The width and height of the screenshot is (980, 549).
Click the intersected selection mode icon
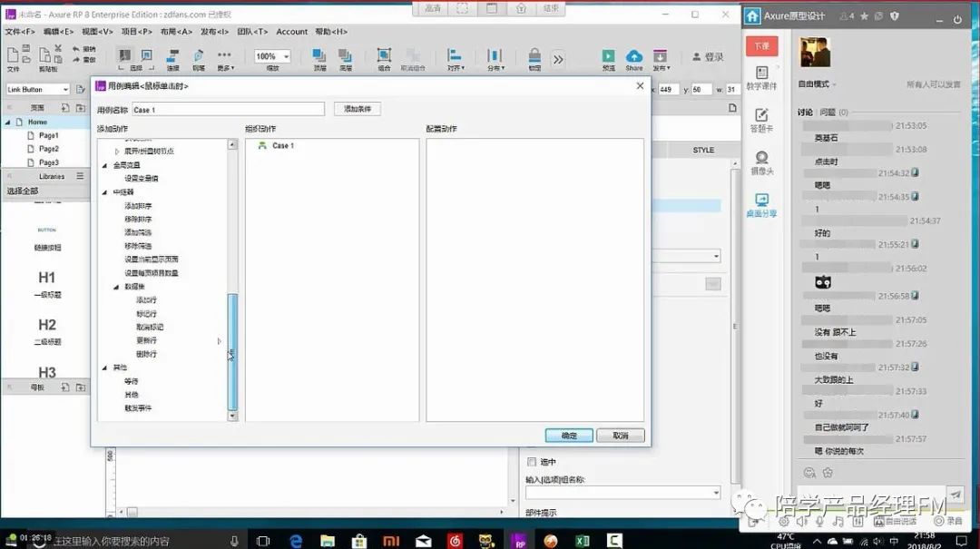125,55
